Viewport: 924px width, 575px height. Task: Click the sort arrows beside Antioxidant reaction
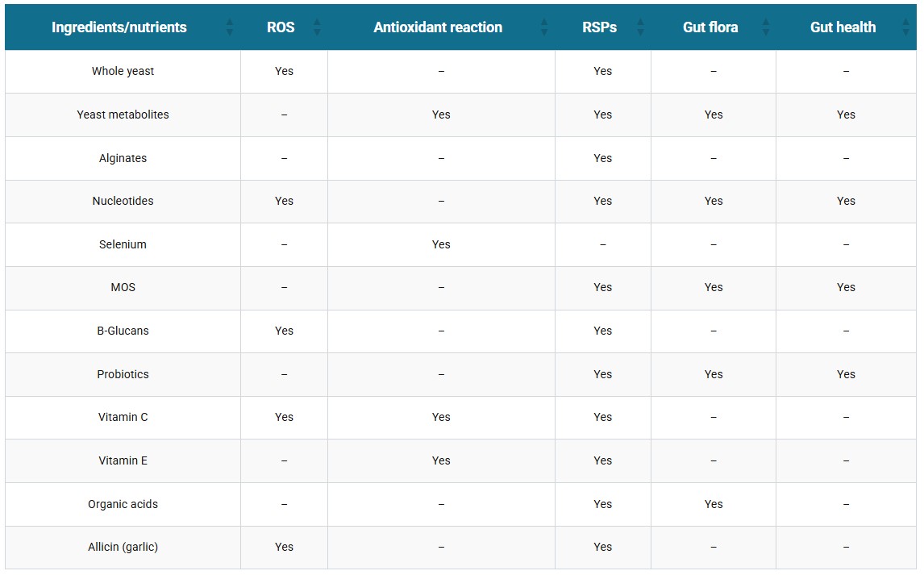(544, 27)
